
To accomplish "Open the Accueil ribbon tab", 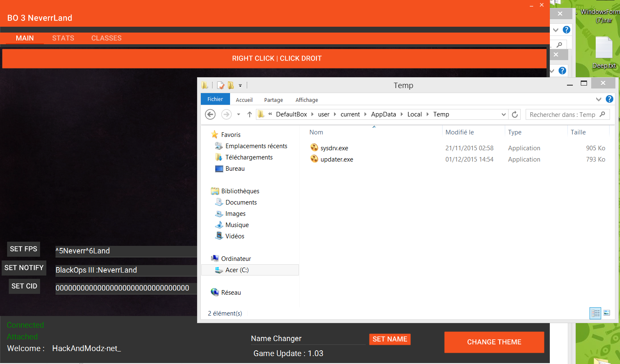I will (244, 100).
